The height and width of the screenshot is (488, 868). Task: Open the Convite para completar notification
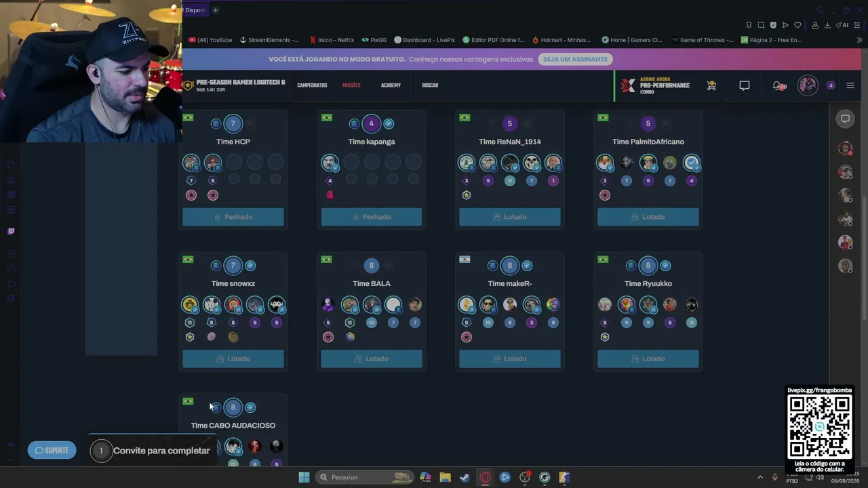(x=153, y=451)
